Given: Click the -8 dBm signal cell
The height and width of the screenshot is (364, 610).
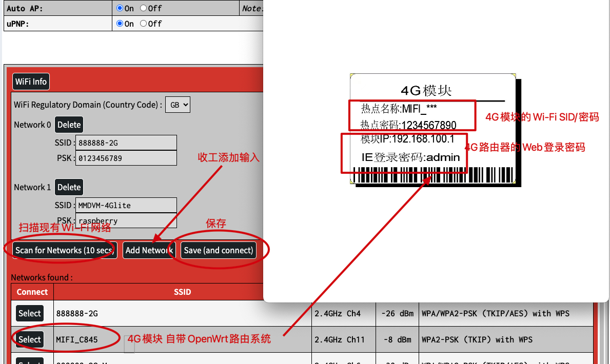Looking at the screenshot, I should [x=397, y=339].
